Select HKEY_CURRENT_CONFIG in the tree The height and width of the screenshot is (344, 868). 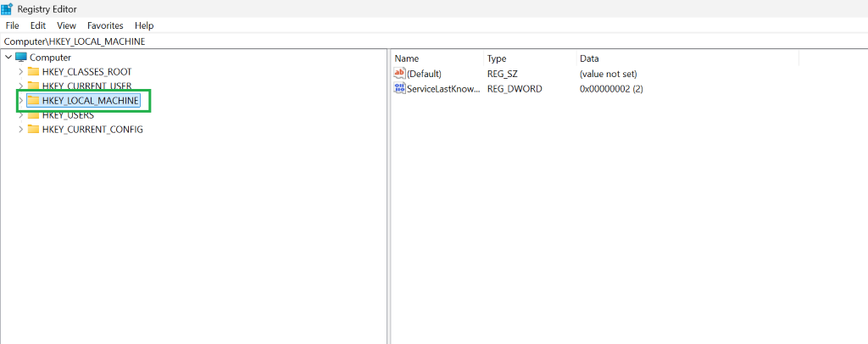tap(92, 130)
